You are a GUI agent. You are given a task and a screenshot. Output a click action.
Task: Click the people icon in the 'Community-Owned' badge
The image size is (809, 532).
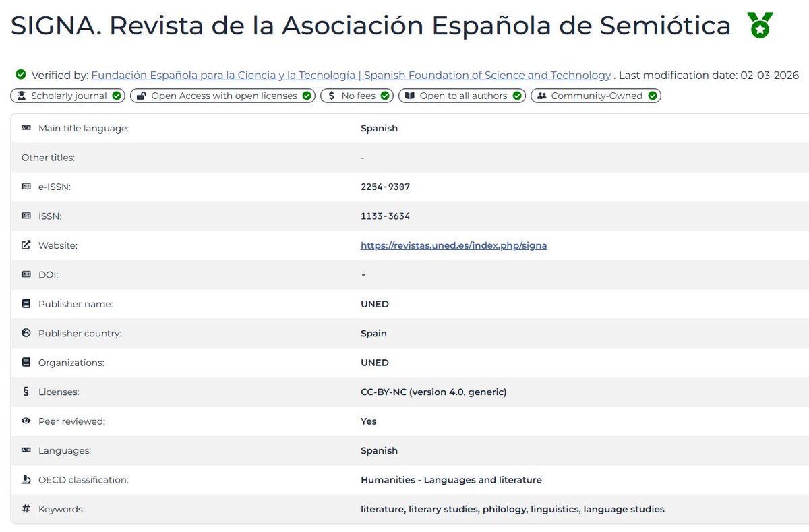(x=542, y=96)
